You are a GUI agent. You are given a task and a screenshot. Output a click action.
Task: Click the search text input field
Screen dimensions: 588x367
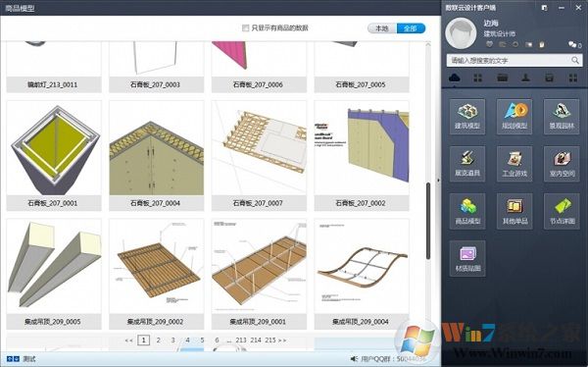point(510,60)
